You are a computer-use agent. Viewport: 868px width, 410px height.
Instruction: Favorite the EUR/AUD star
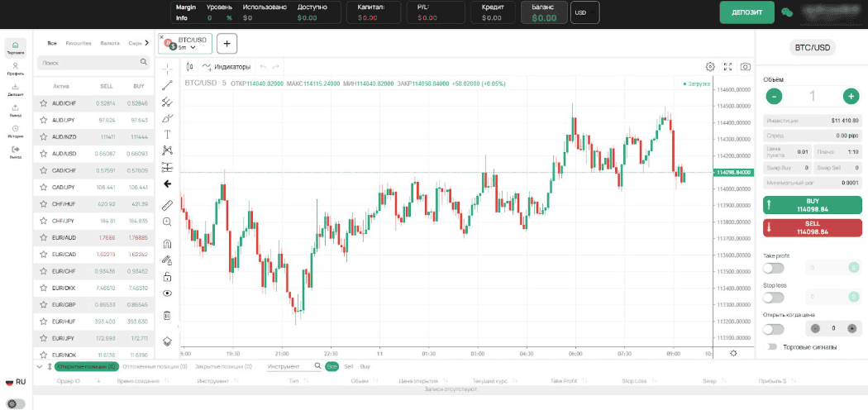coord(43,237)
